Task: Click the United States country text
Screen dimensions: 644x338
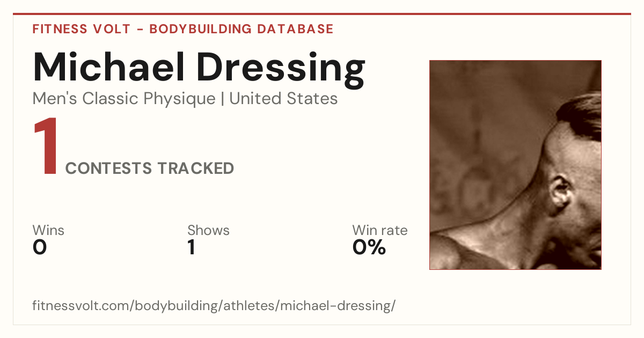Action: pos(283,99)
